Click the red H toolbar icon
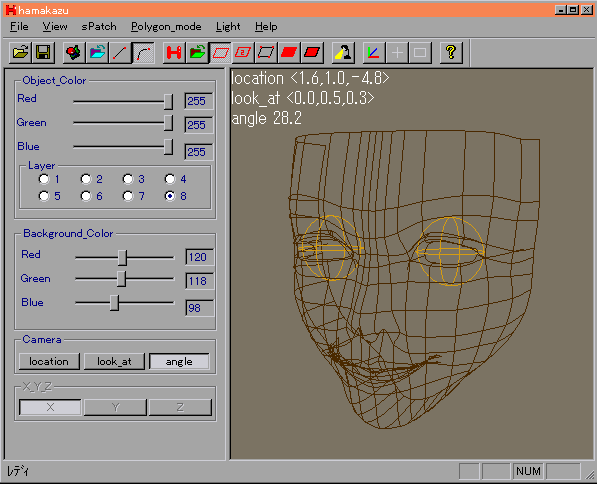Viewport: 597px width, 484px height. (x=174, y=52)
